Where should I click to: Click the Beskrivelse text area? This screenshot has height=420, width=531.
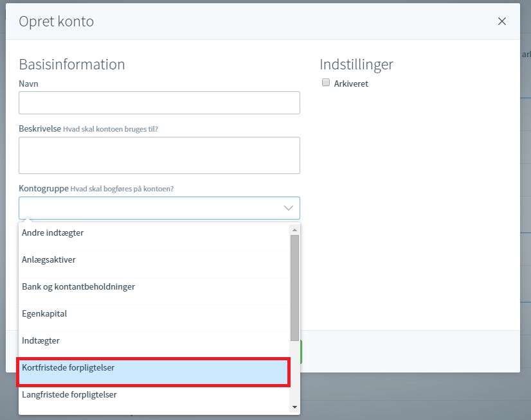tap(159, 155)
